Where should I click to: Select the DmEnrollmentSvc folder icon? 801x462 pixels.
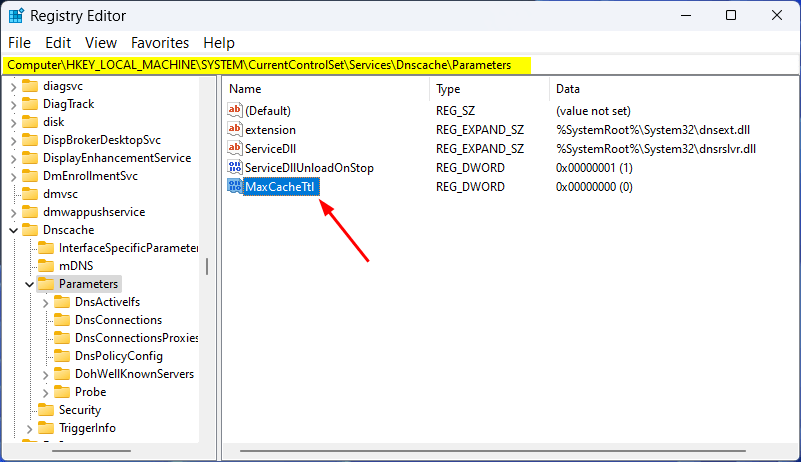tap(30, 176)
